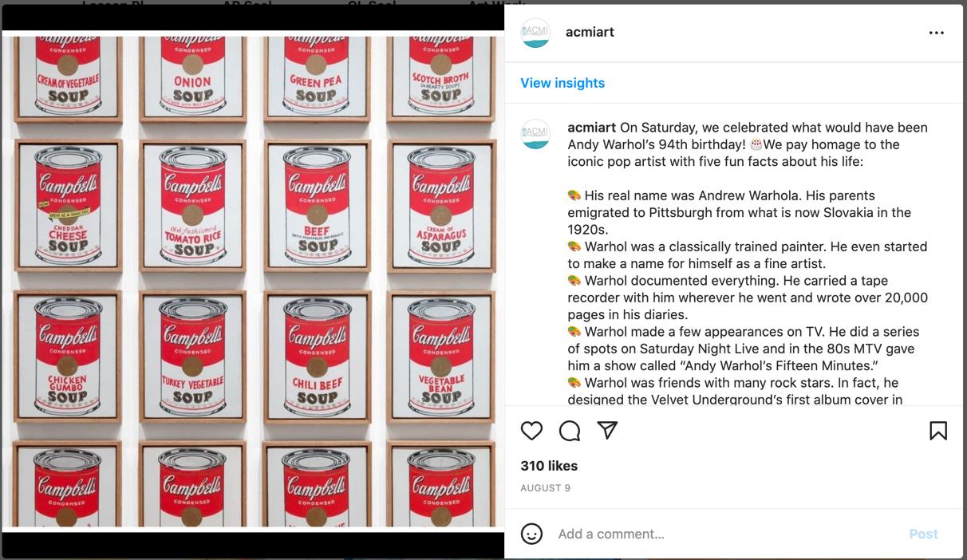Click the 310 likes count
967x560 pixels.
click(549, 466)
